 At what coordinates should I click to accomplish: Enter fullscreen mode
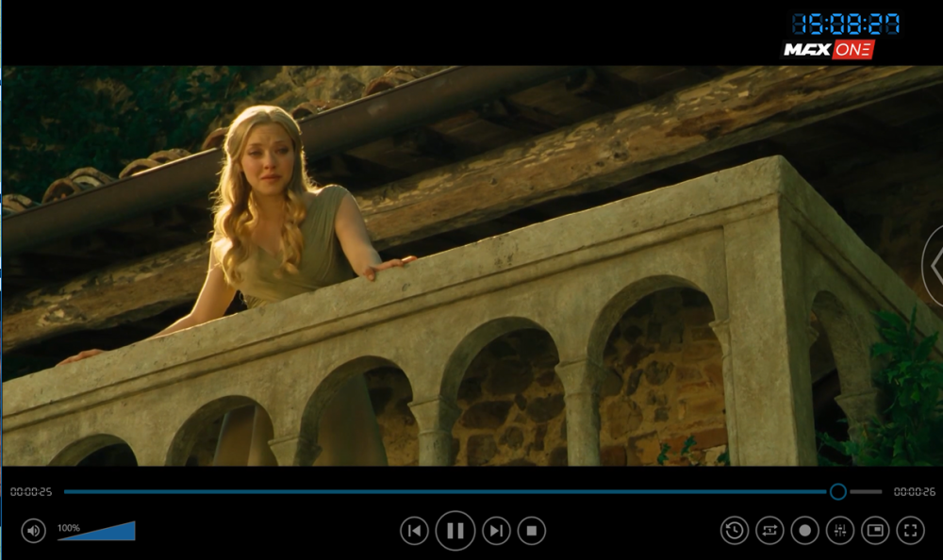click(x=911, y=531)
